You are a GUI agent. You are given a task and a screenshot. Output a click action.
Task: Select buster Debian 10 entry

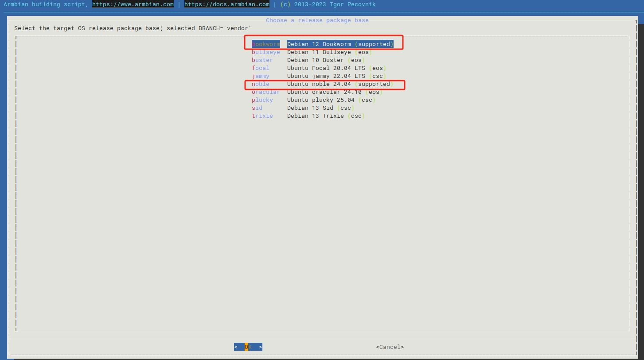pos(262,60)
